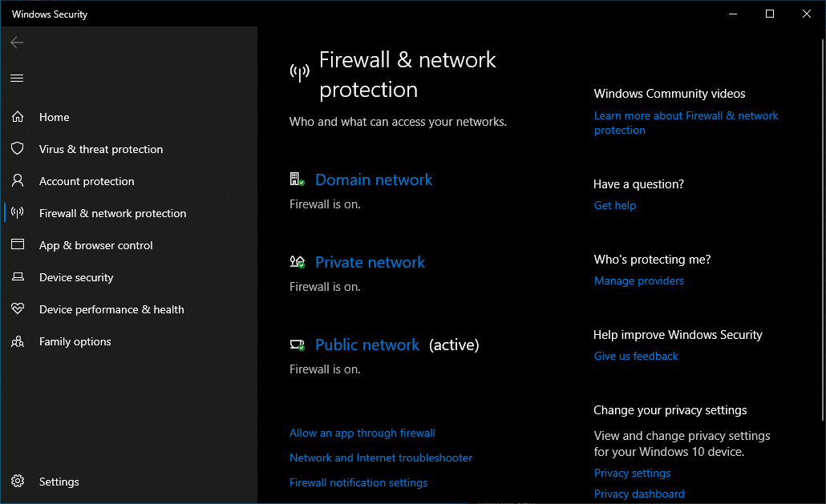This screenshot has width=826, height=504.
Task: Click the back arrow icon
Action: point(17,42)
